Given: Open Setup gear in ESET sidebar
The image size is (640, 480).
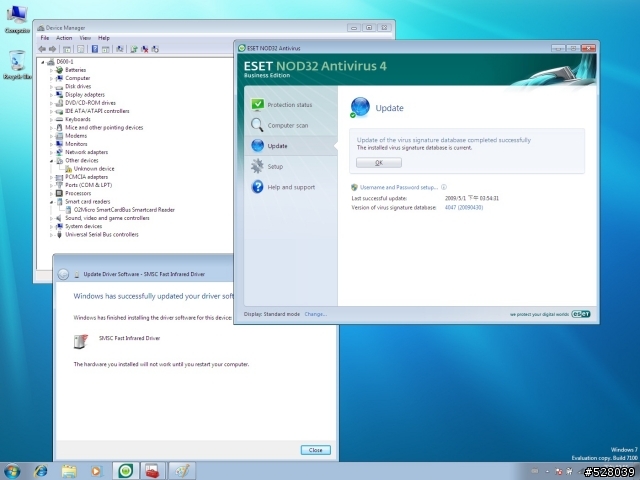Looking at the screenshot, I should [x=291, y=167].
